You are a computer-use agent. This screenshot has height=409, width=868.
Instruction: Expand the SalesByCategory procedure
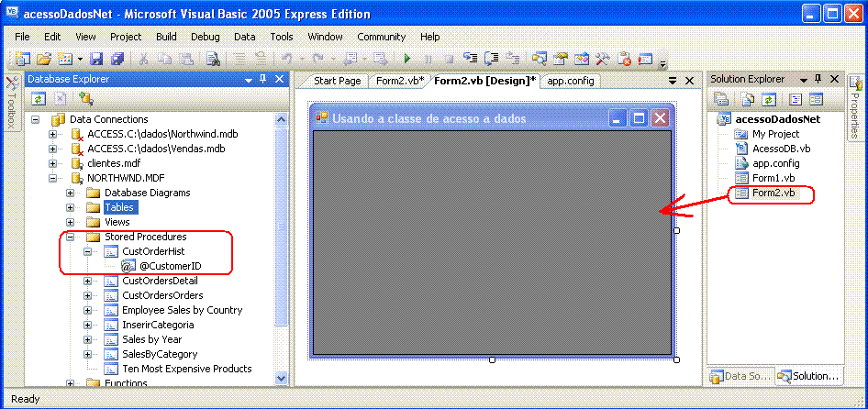(87, 354)
